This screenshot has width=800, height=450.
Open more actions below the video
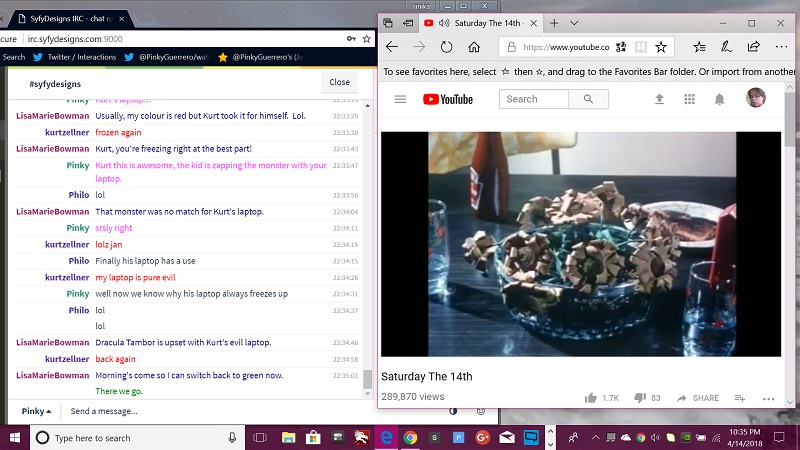tap(768, 398)
